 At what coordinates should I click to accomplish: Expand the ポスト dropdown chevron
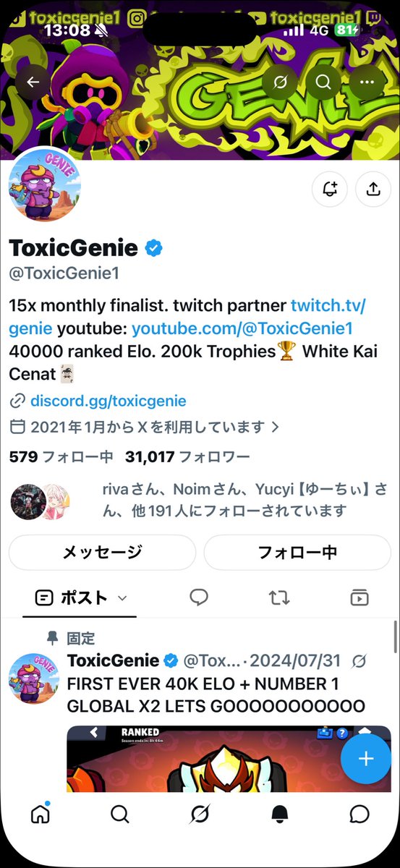(122, 598)
